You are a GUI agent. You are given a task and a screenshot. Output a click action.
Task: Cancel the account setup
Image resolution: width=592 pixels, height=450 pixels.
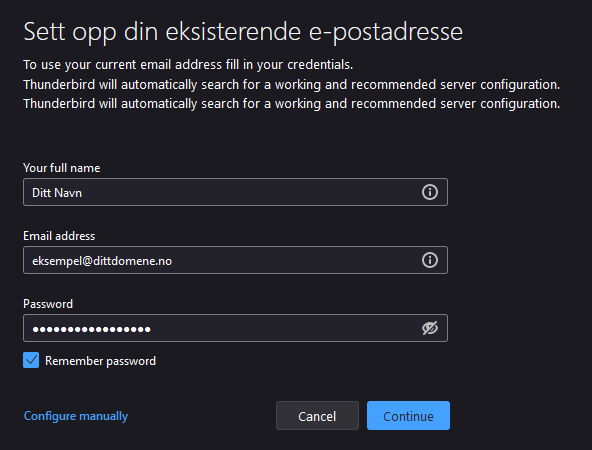[x=317, y=416]
